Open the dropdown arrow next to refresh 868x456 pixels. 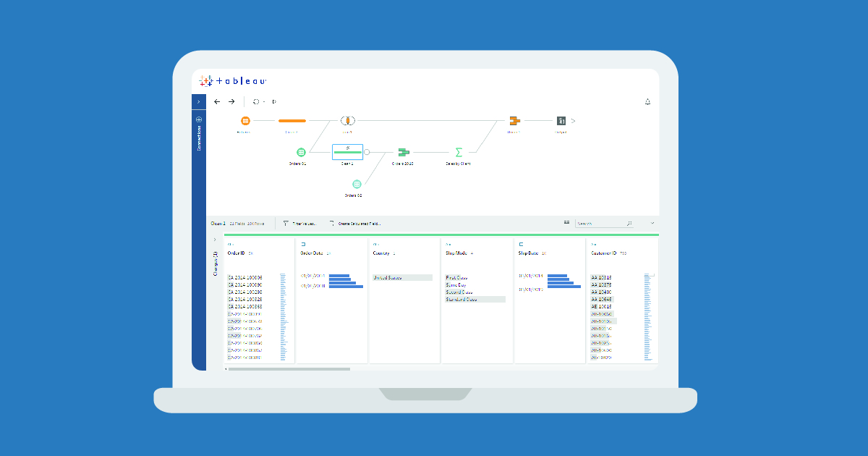coord(264,102)
